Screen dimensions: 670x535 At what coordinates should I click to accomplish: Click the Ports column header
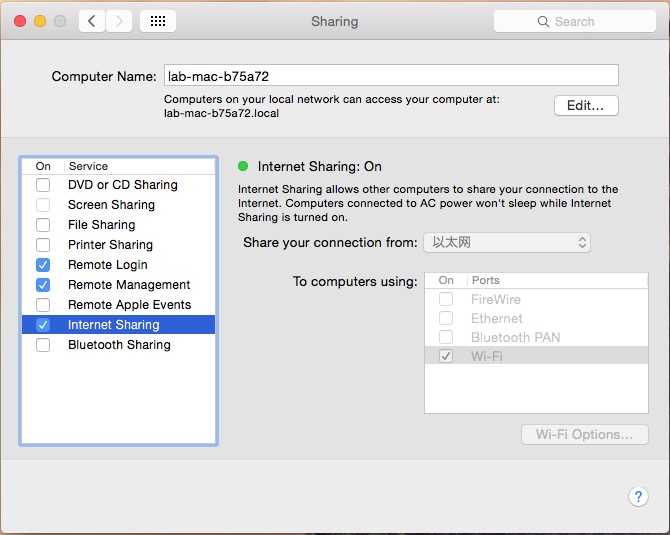[x=485, y=280]
